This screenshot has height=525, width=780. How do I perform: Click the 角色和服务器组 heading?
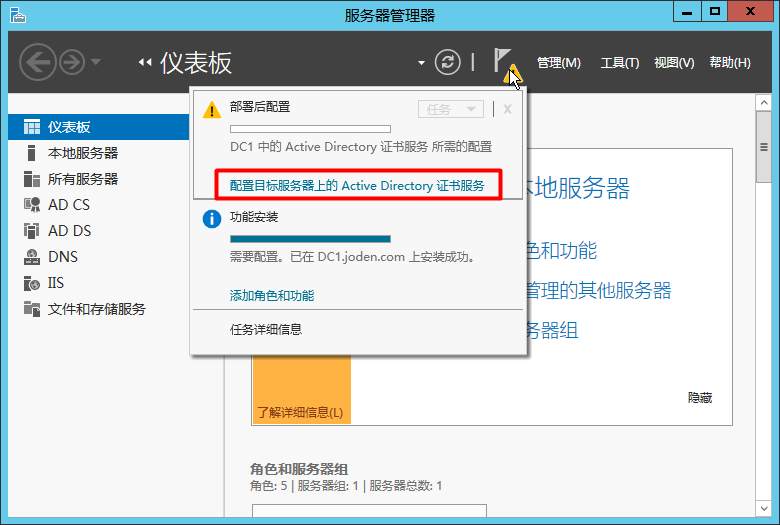click(x=299, y=469)
